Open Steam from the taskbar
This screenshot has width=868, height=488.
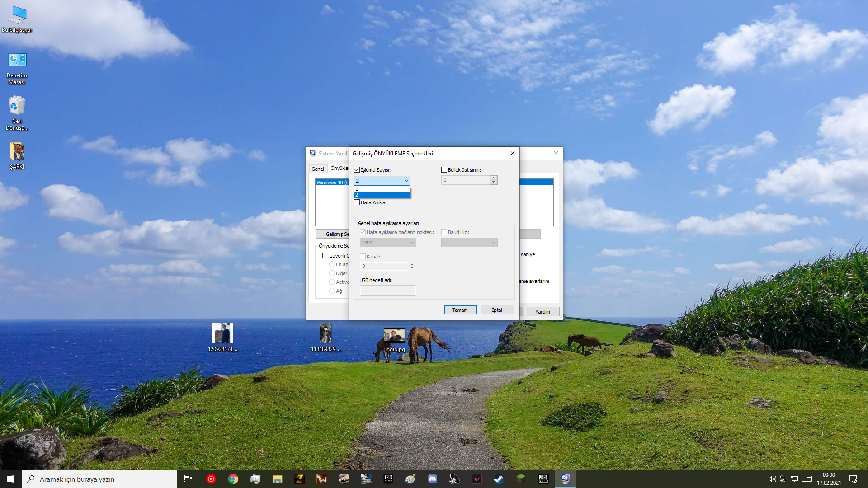[x=499, y=479]
